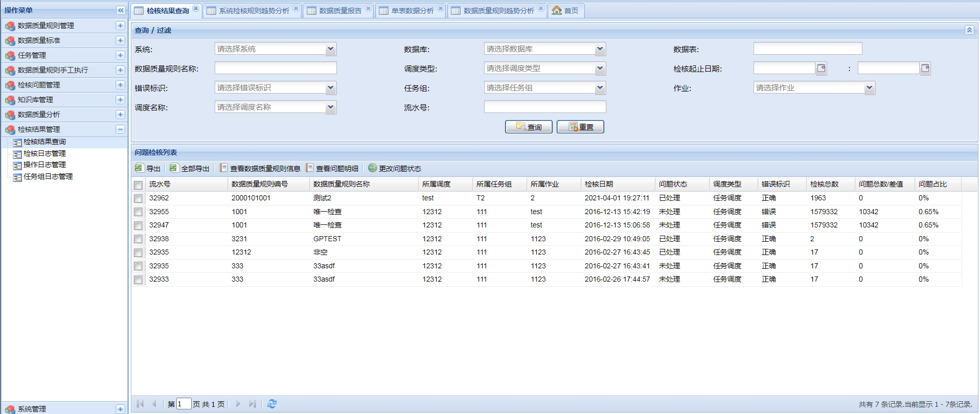Image resolution: width=980 pixels, height=414 pixels.
Task: Check the row with 流水号 32962
Action: 138,198
